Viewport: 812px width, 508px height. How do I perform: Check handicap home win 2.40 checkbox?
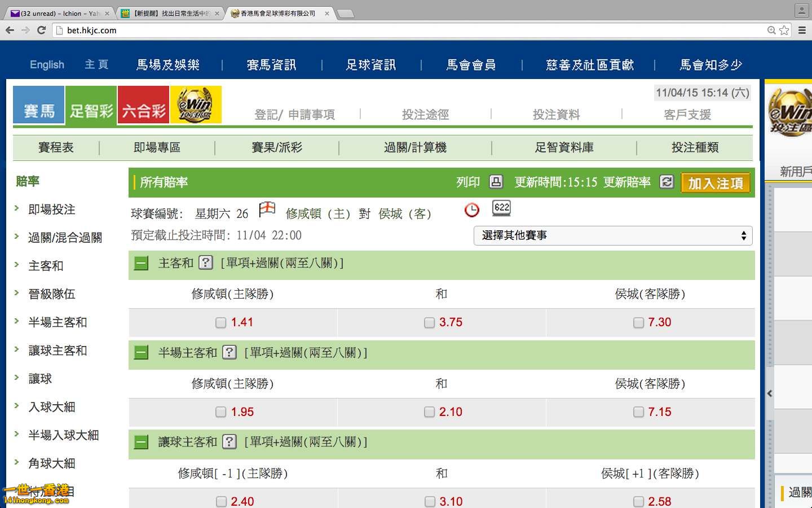click(x=221, y=501)
